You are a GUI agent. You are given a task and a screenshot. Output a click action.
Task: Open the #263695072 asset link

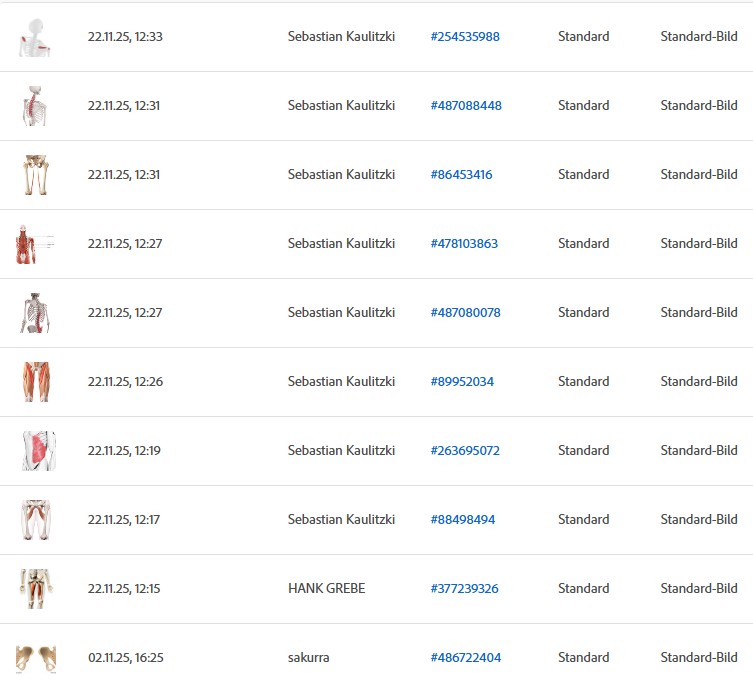point(465,451)
